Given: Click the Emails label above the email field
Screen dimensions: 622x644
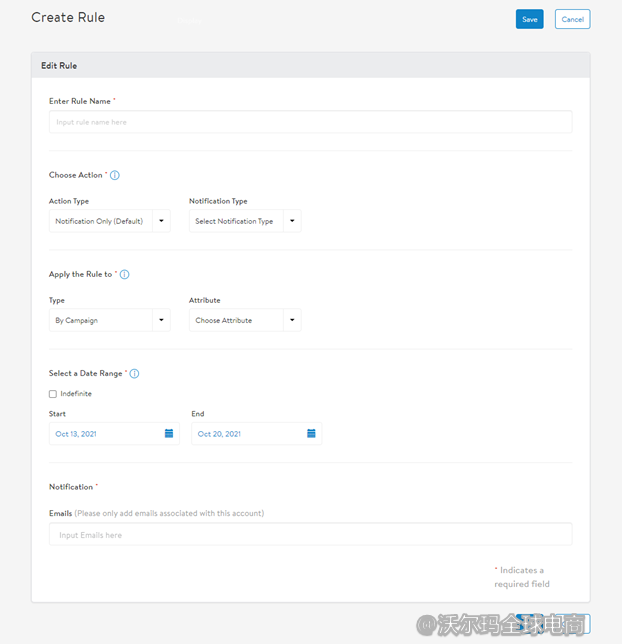Looking at the screenshot, I should tap(60, 513).
